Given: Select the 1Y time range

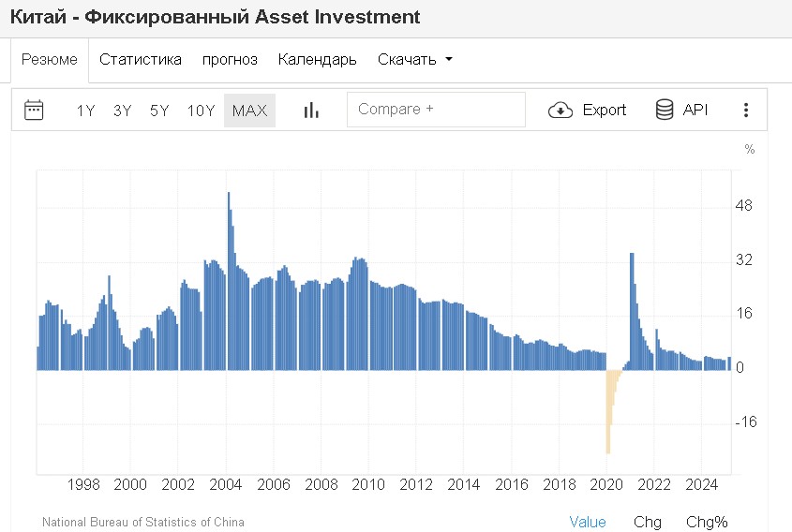Looking at the screenshot, I should point(85,111).
